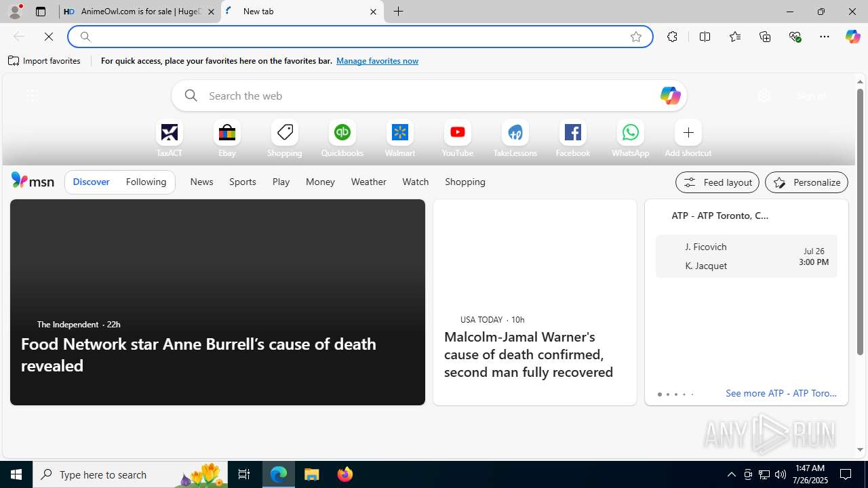
Task: Toggle Split screen view
Action: (x=705, y=37)
